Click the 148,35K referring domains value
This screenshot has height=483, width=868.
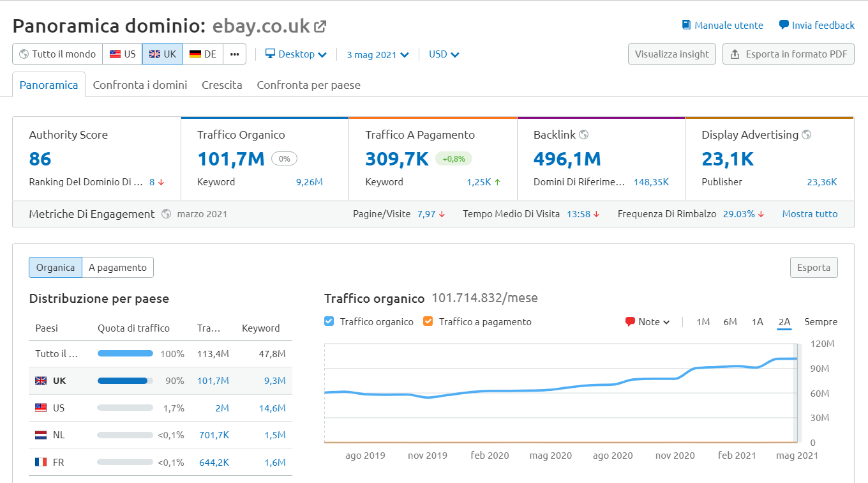[651, 182]
